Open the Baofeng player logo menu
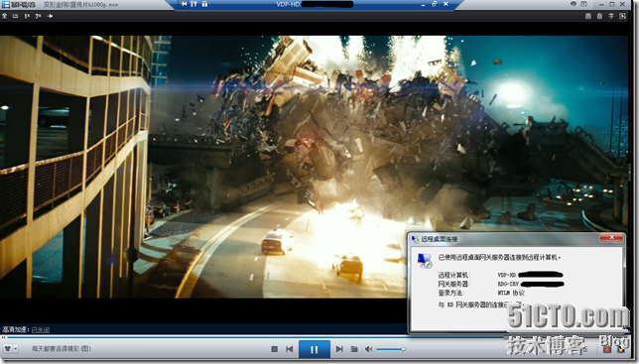Image resolution: width=639 pixels, height=364 pixels. pos(19,5)
